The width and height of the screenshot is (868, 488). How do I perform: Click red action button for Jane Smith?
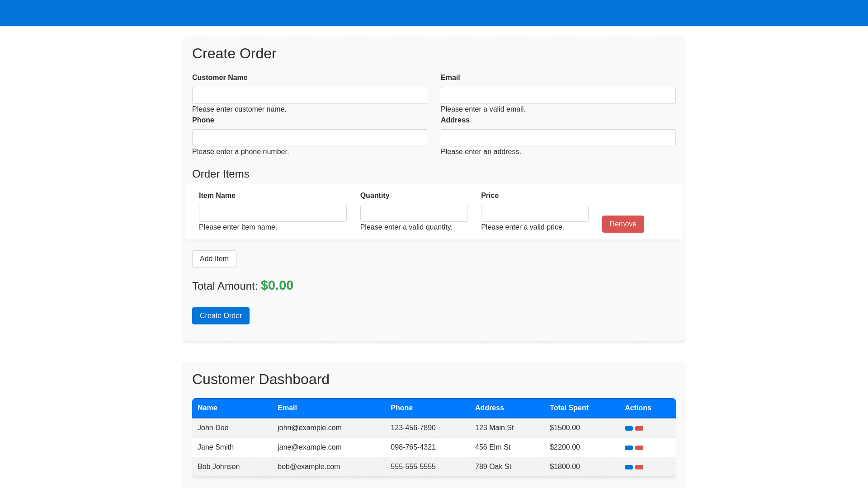point(639,448)
